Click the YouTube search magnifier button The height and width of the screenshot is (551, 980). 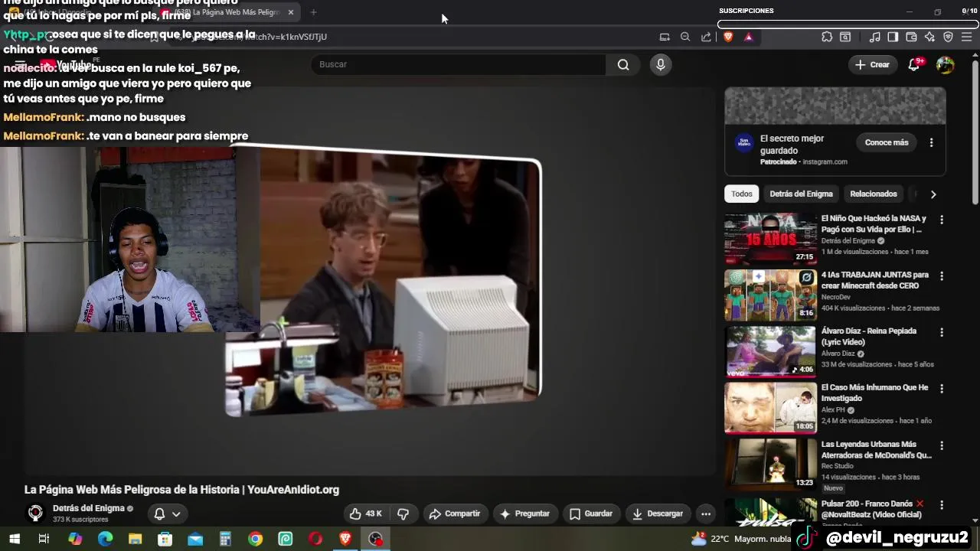623,65
